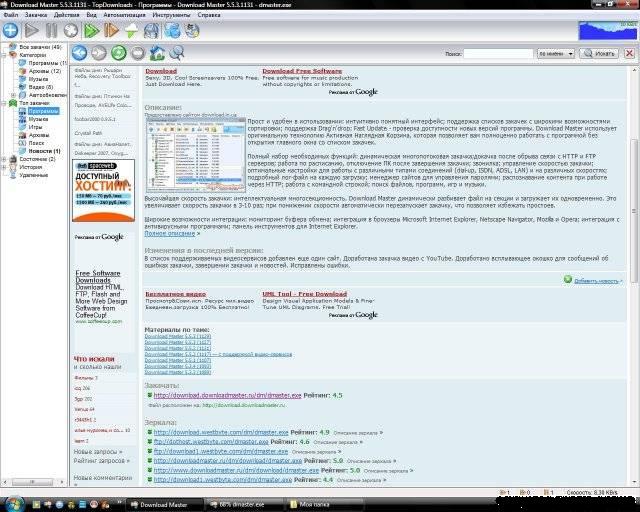Switch to Download Master taskbar button
640x512 pixels.
click(160, 504)
